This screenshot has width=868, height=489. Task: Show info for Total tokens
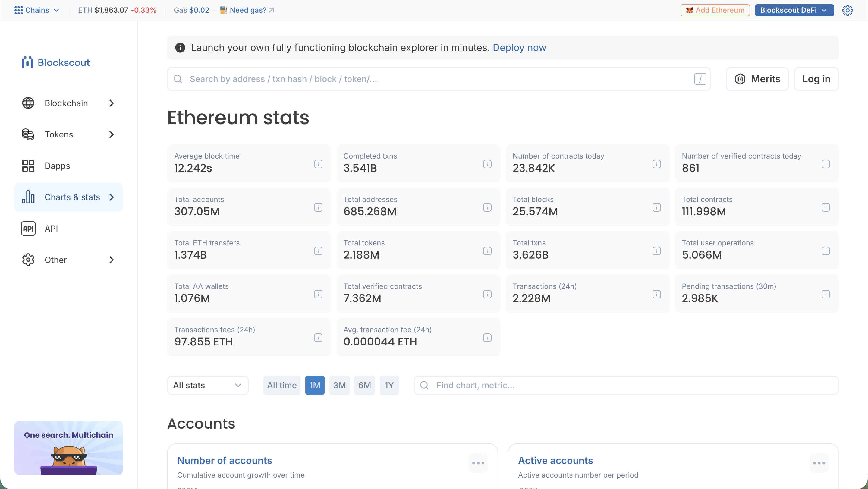click(487, 251)
